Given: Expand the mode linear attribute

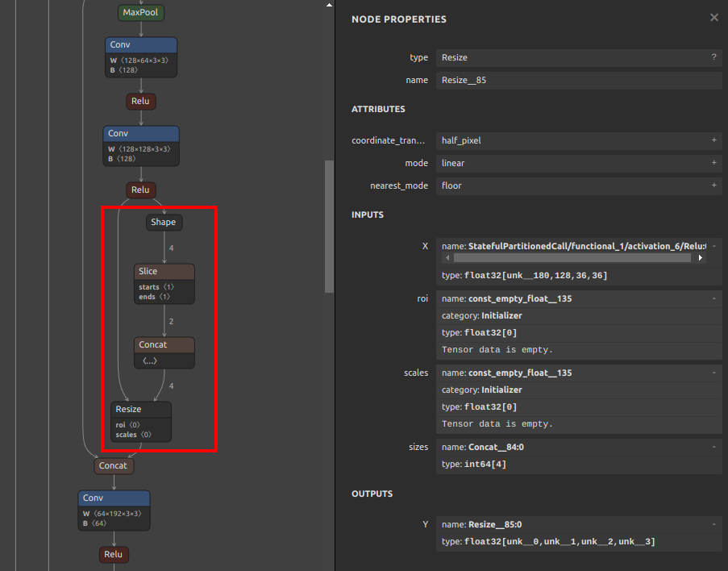Looking at the screenshot, I should (713, 163).
